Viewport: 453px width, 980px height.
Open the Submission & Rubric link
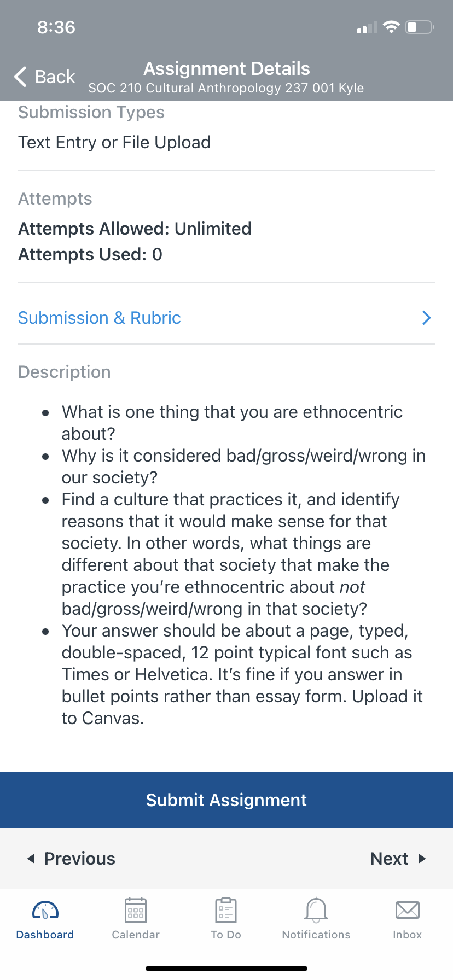point(100,318)
